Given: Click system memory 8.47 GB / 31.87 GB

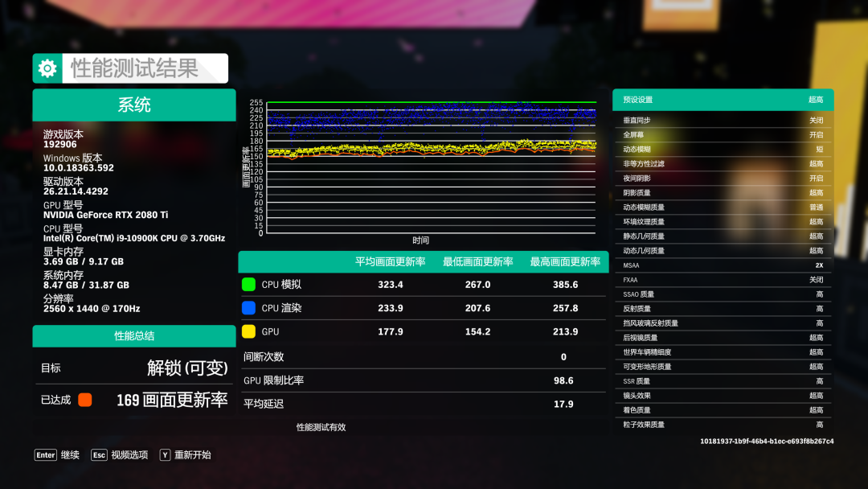Looking at the screenshot, I should pos(86,286).
